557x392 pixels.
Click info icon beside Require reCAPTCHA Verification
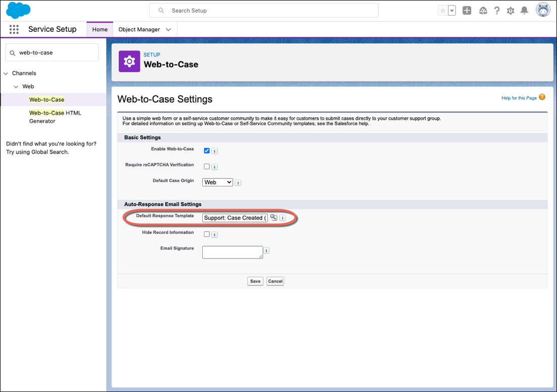[214, 167]
